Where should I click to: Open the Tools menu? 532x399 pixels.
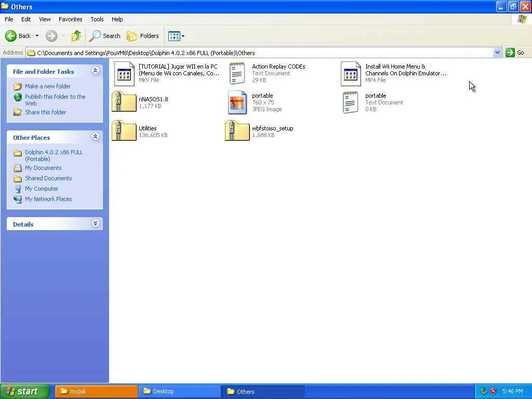pyautogui.click(x=97, y=19)
